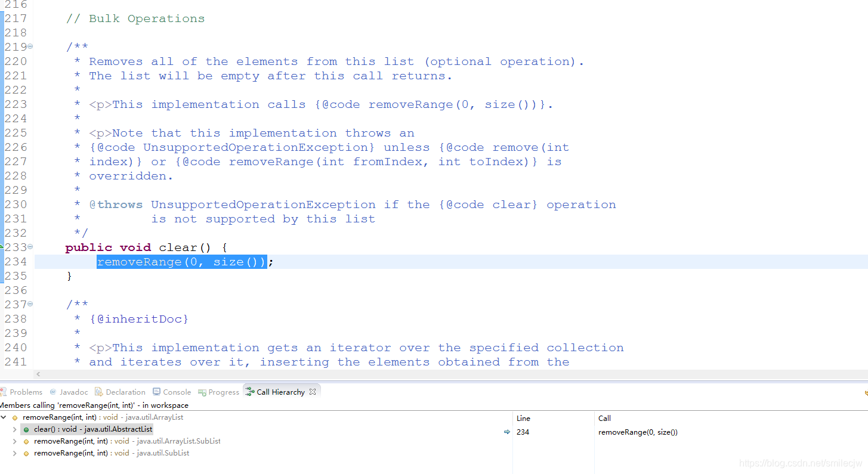Image resolution: width=868 pixels, height=474 pixels.
Task: Click the method icon of ArrayList.SubList row
Action: [26, 441]
